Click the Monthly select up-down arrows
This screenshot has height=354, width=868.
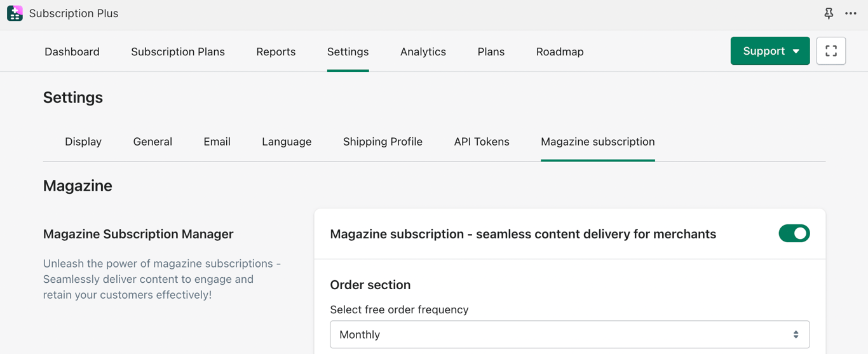(796, 334)
